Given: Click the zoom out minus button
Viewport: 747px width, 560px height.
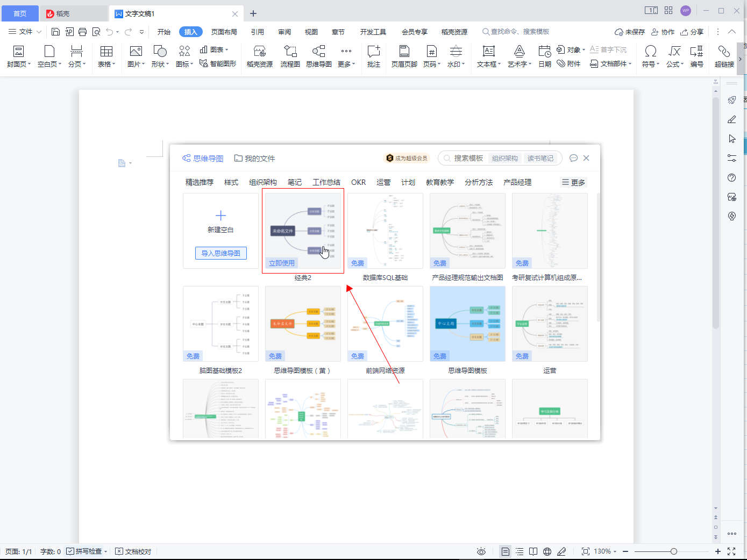Looking at the screenshot, I should click(x=625, y=551).
